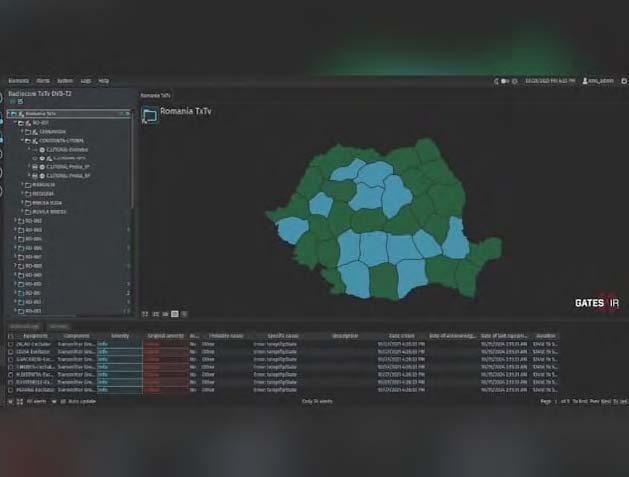Screen dimensions: 629x477
Task: Select the highlighted fourth view icon under the map
Action: coord(175,314)
